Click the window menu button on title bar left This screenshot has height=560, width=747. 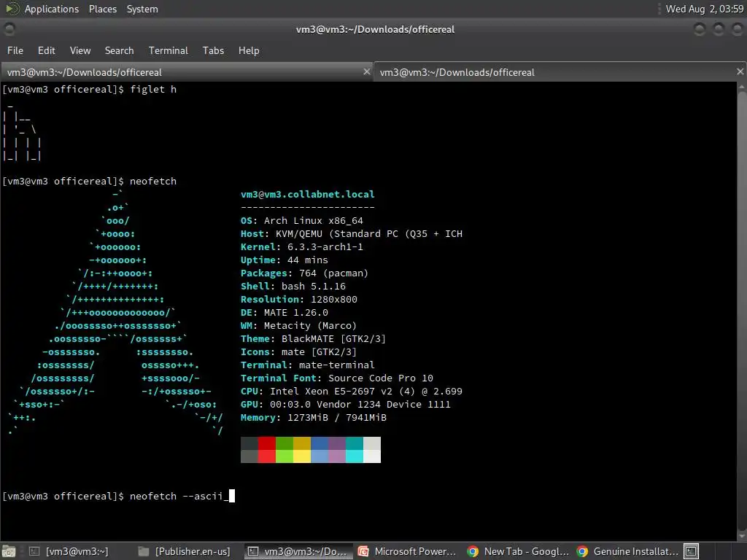[9, 29]
